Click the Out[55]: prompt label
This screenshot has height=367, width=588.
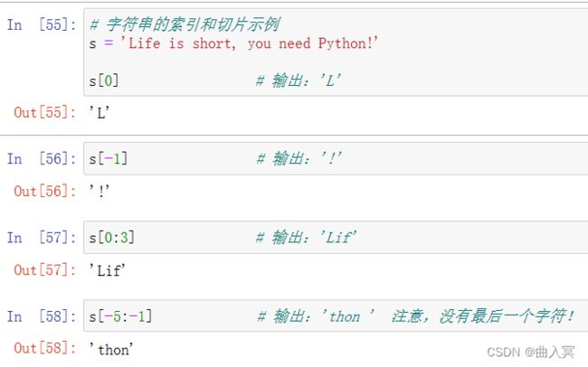tap(45, 112)
